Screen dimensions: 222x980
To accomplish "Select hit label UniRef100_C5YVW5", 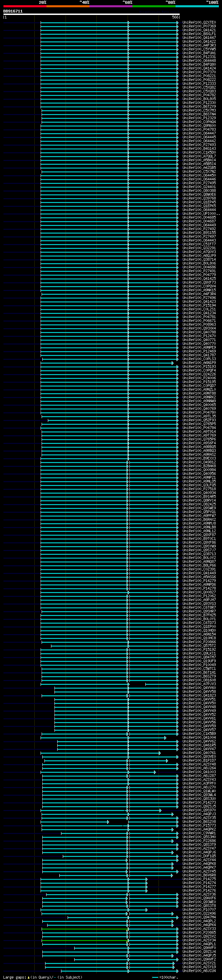I will 199,49.
